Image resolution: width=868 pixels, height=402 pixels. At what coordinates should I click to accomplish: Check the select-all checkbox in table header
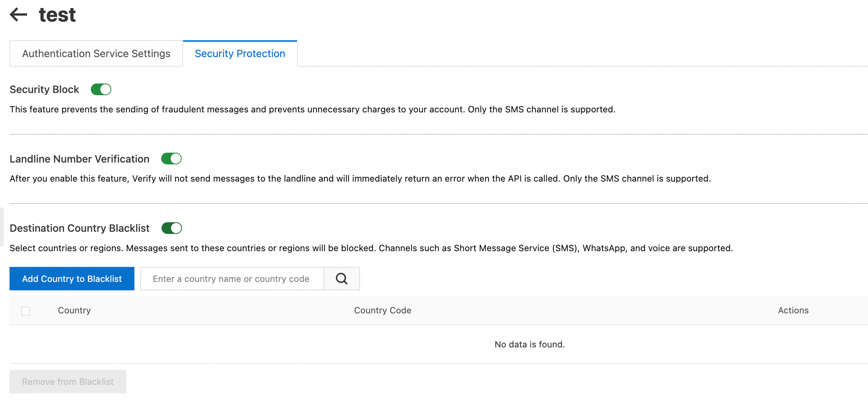point(26,311)
